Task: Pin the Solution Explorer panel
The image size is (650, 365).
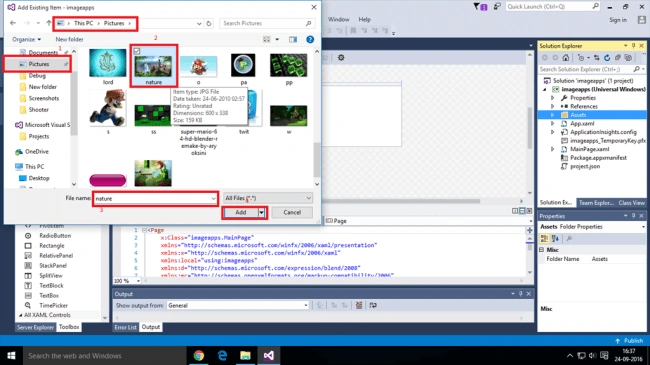Action: (633, 46)
